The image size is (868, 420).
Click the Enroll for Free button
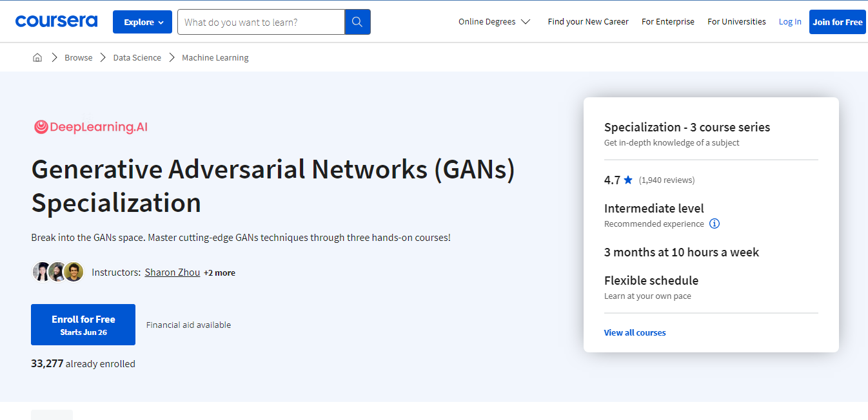click(x=83, y=325)
